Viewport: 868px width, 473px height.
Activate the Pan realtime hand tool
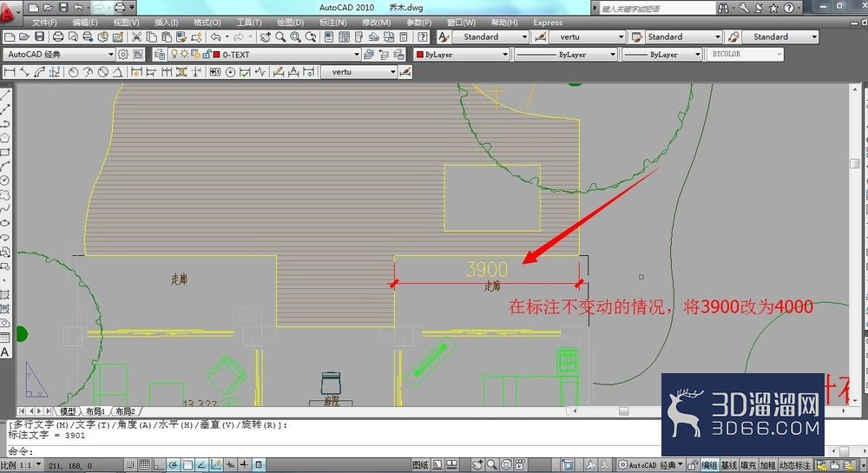[x=265, y=37]
